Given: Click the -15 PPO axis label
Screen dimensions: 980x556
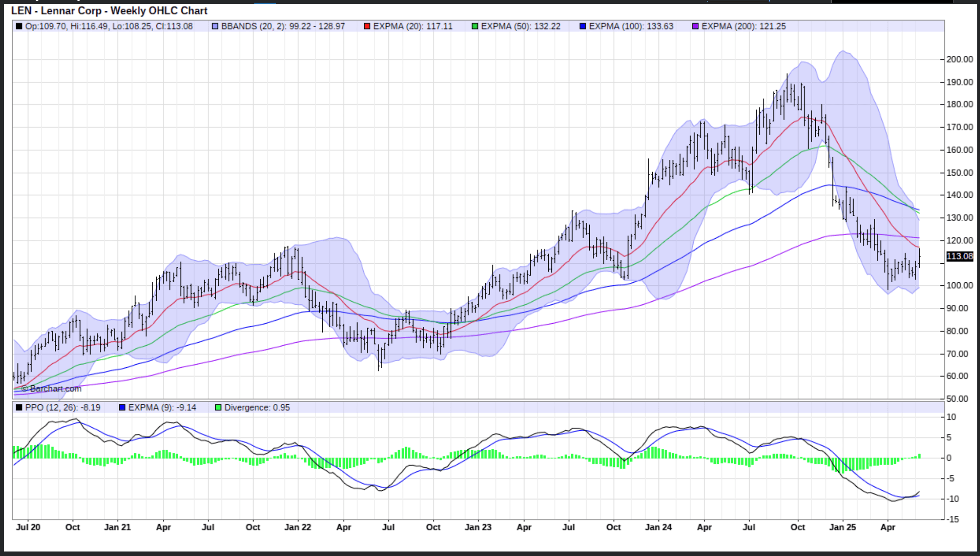Looking at the screenshot, I should (953, 519).
